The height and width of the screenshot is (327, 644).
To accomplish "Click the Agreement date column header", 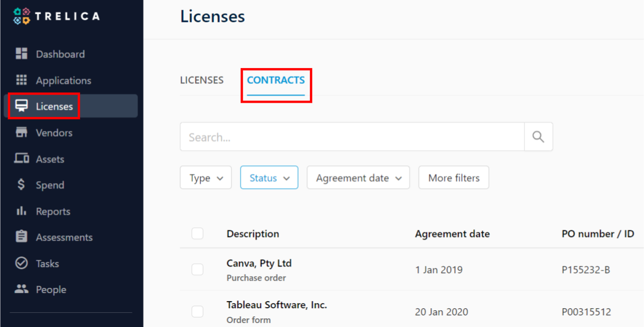I will 452,234.
